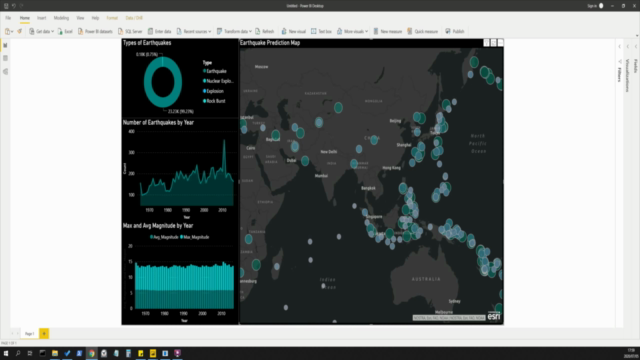640x360 pixels.
Task: Open Windows taskbar search
Action: click(18, 353)
